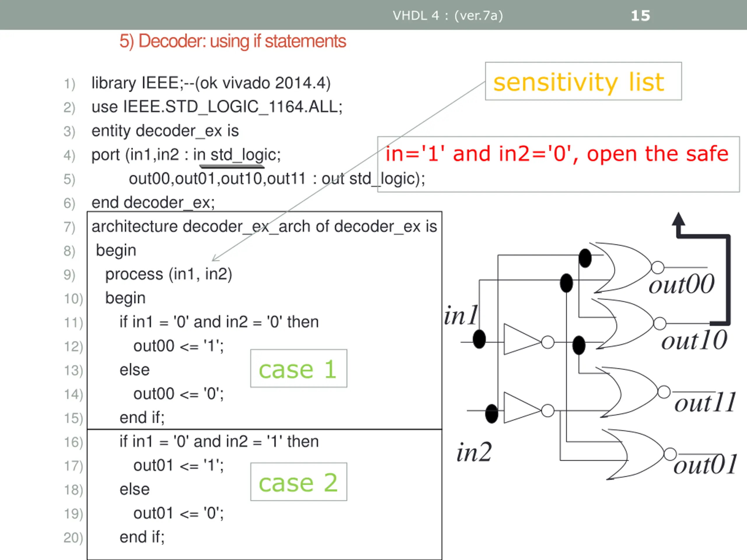Click code line 'port (in1,in2 : in std_logic;'
This screenshot has height=560, width=747.
coord(186,155)
